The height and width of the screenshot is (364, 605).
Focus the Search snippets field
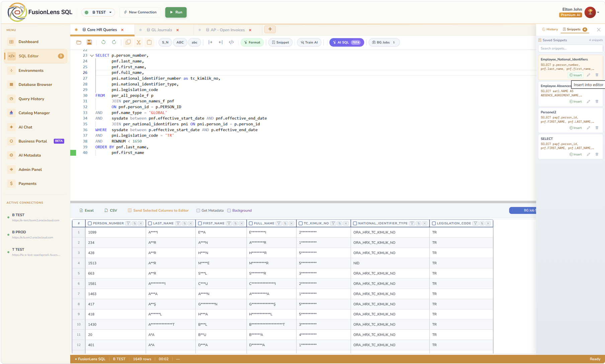pyautogui.click(x=570, y=49)
